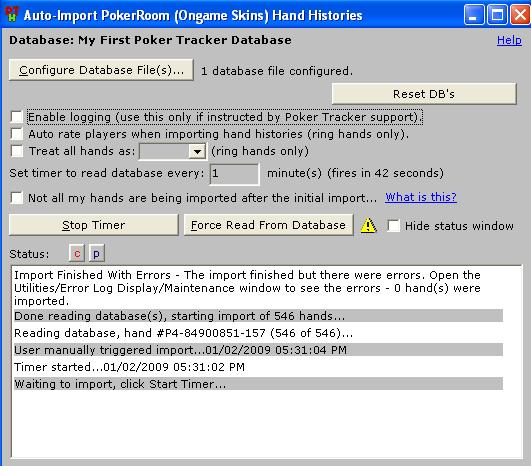Select 'Reading database, hand #P4-84900851-157' line

258,333
